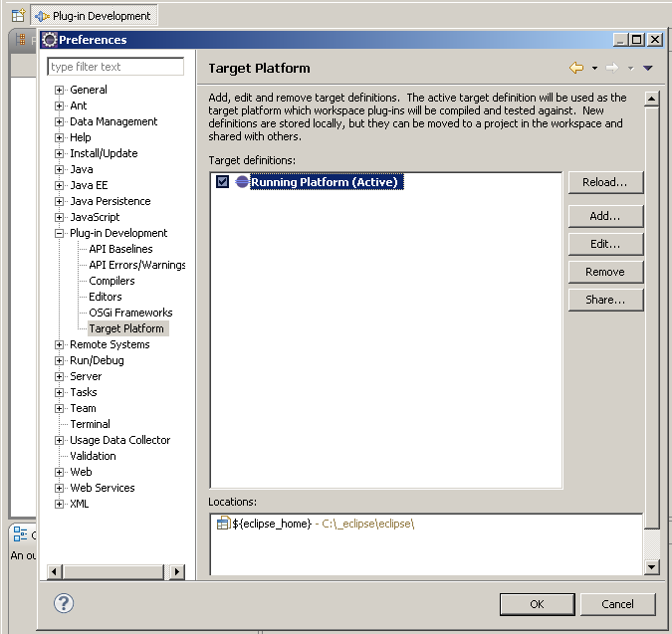Viewport: 672px width, 634px height.
Task: Expand the Run/Debug node
Action: click(59, 360)
